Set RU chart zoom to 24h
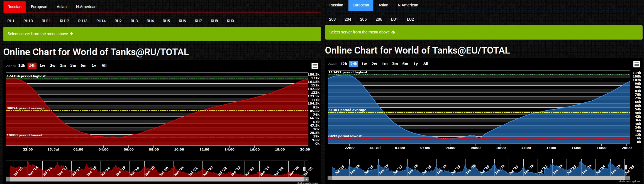The height and width of the screenshot is (184, 644). coord(32,66)
